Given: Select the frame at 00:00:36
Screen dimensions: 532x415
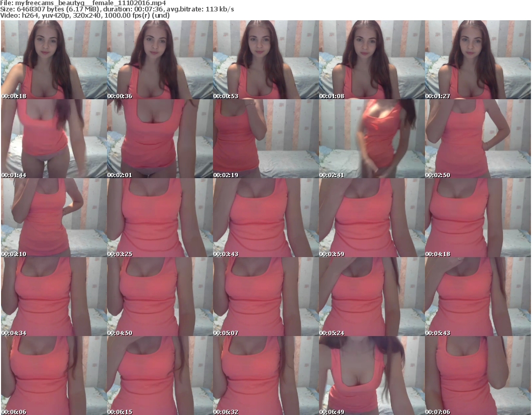Looking at the screenshot, I should [x=159, y=60].
